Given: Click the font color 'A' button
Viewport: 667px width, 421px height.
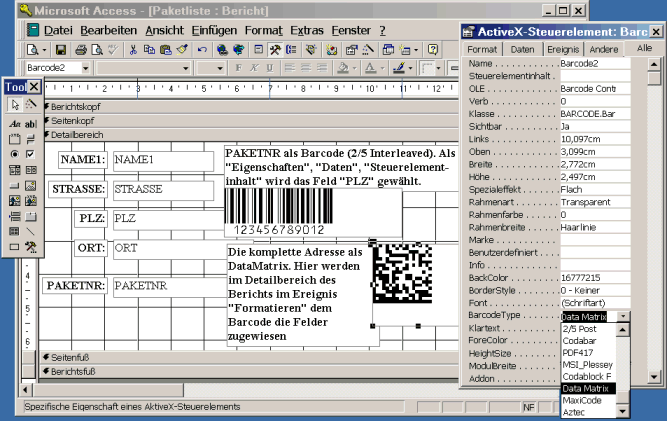Looking at the screenshot, I should (x=371, y=68).
